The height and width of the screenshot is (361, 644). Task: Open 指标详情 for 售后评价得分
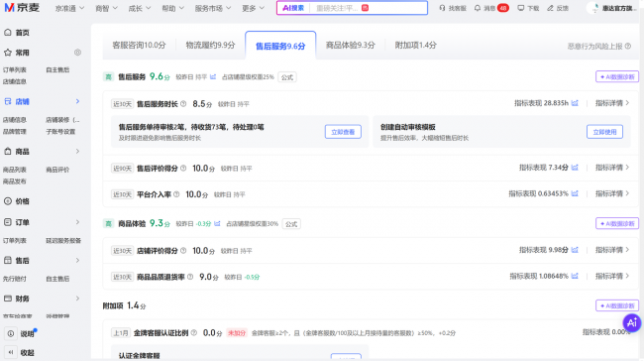(612, 168)
